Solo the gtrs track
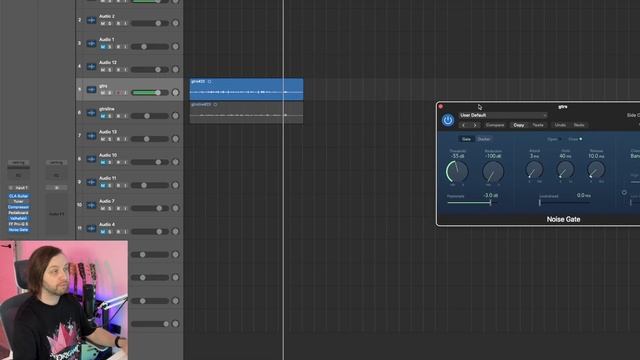 pyautogui.click(x=109, y=93)
